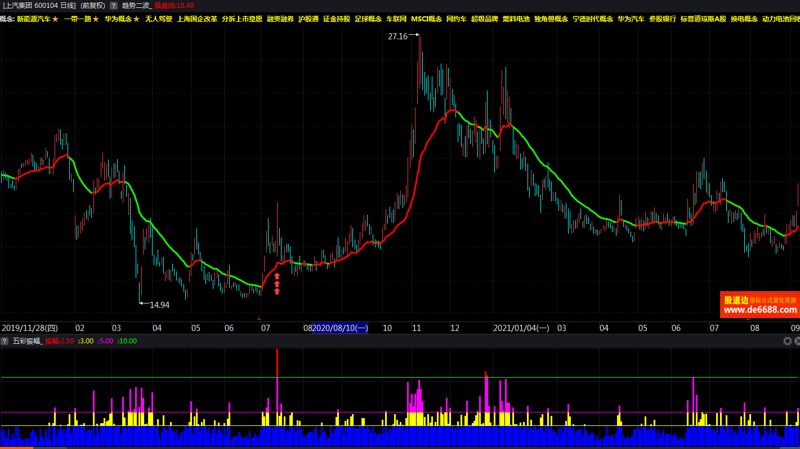Select the 趋势二波 indicator name
Viewport: 800px width, 449px height.
point(136,6)
